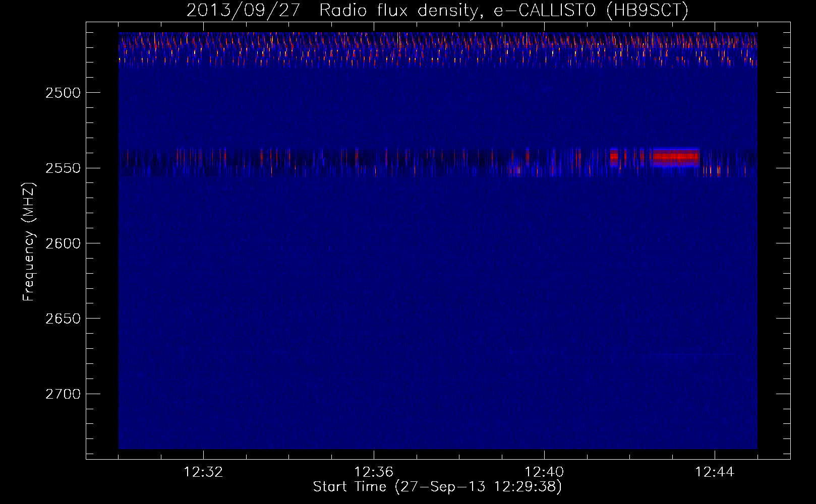The height and width of the screenshot is (504, 816).
Task: Click the 'Frequency (MHZ)' axis label
Action: point(29,242)
